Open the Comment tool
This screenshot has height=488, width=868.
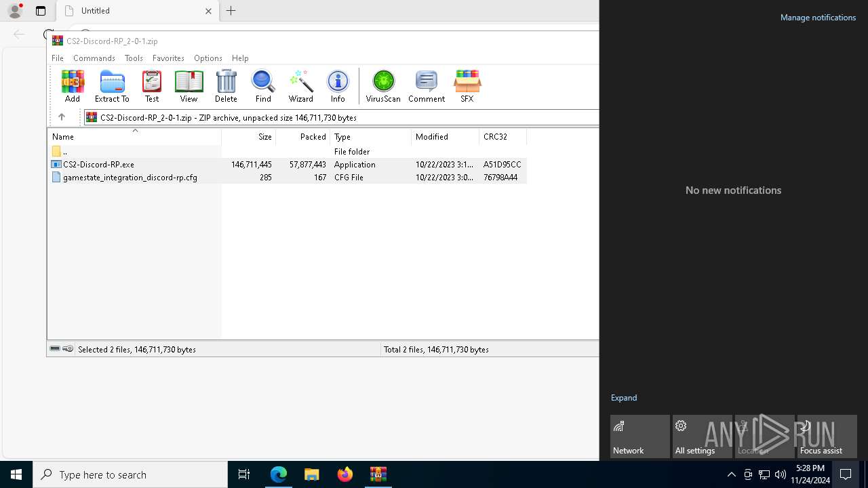pyautogui.click(x=427, y=86)
